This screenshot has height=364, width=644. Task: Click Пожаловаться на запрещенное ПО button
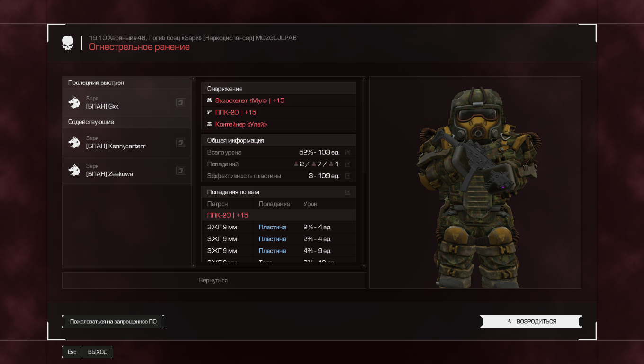113,321
